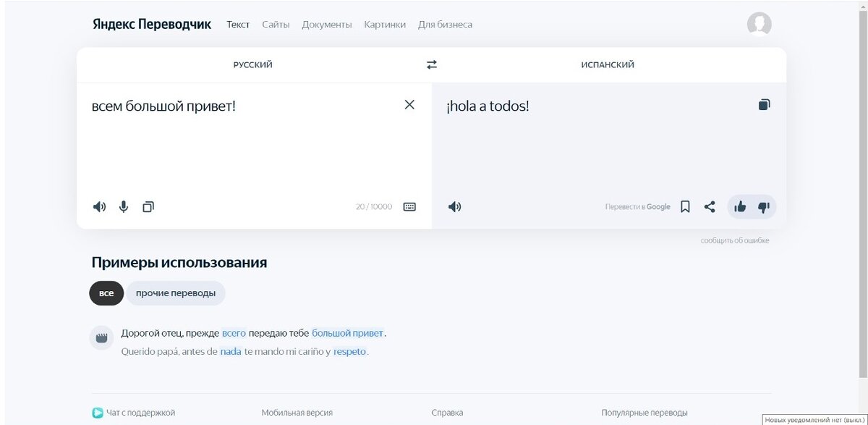Click the notifications status tooltip
This screenshot has width=868, height=425.
click(814, 419)
